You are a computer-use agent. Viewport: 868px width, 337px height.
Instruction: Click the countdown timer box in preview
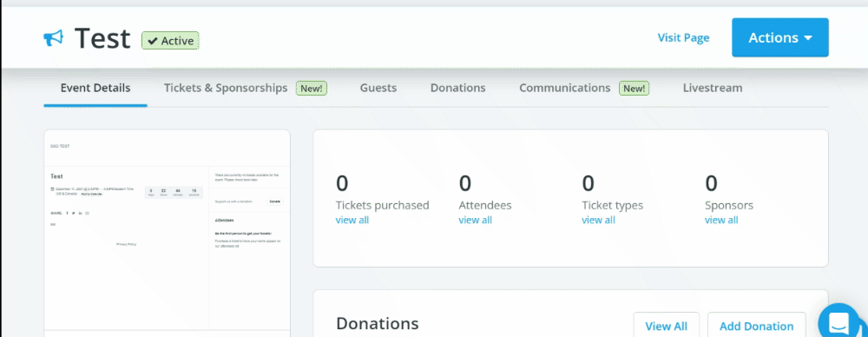click(x=174, y=192)
